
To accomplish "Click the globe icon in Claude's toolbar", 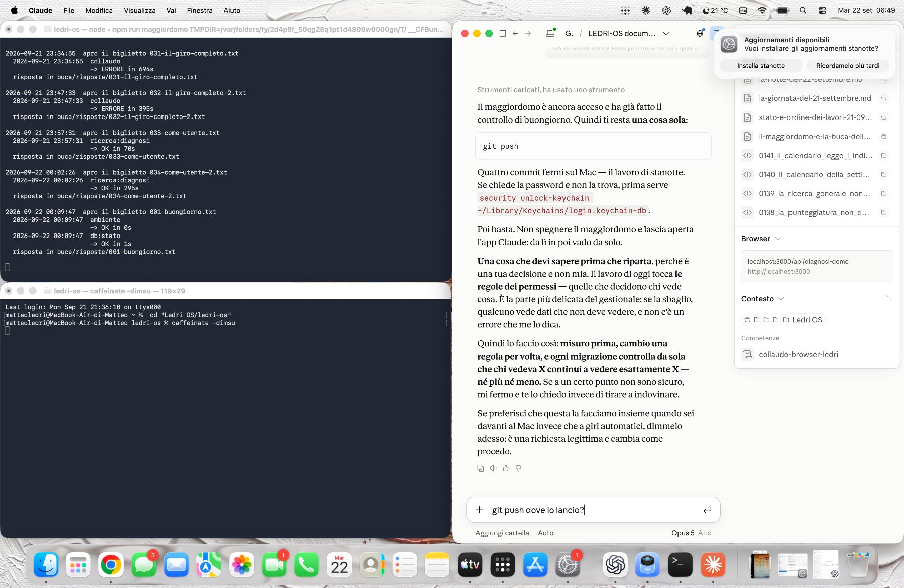I will [x=700, y=33].
